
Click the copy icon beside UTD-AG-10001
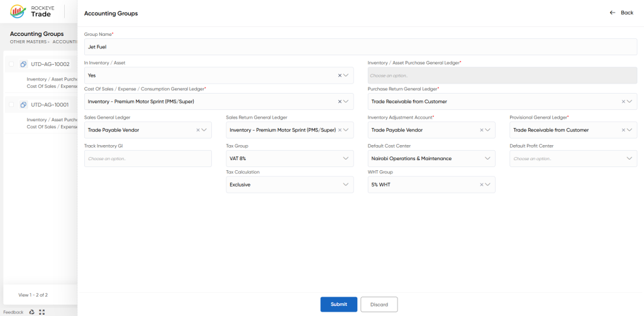[x=23, y=105]
